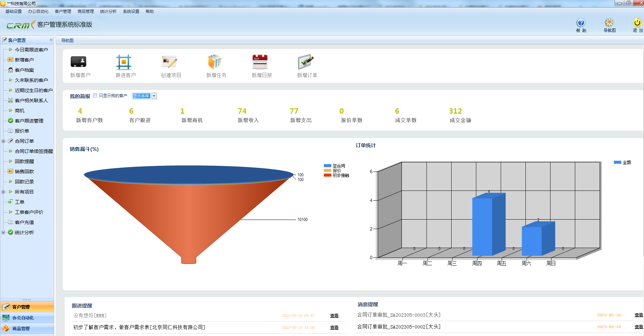Toggle the 只显示我的客户 checkbox

[95, 96]
